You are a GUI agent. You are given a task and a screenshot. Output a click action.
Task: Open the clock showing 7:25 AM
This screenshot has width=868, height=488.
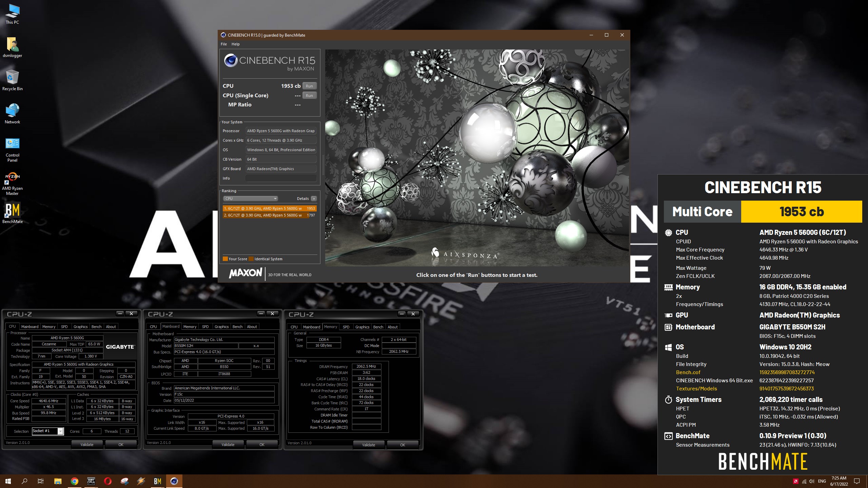839,481
